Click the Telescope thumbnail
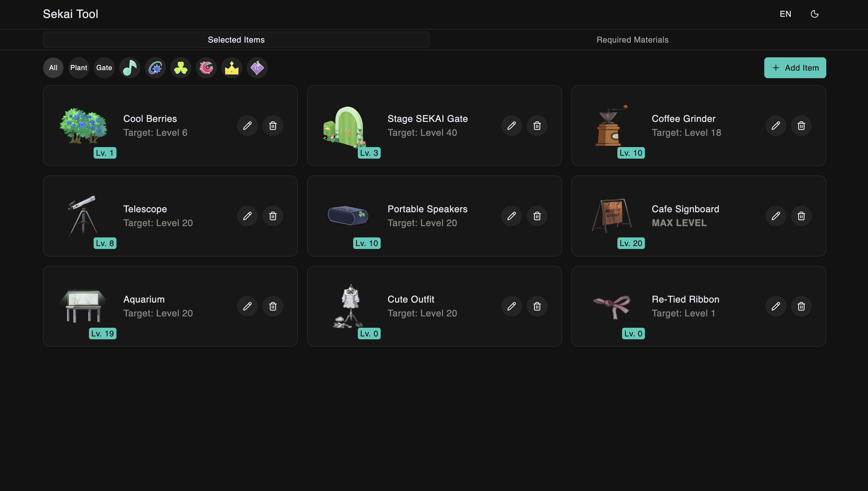Image resolution: width=868 pixels, height=491 pixels. coord(83,216)
